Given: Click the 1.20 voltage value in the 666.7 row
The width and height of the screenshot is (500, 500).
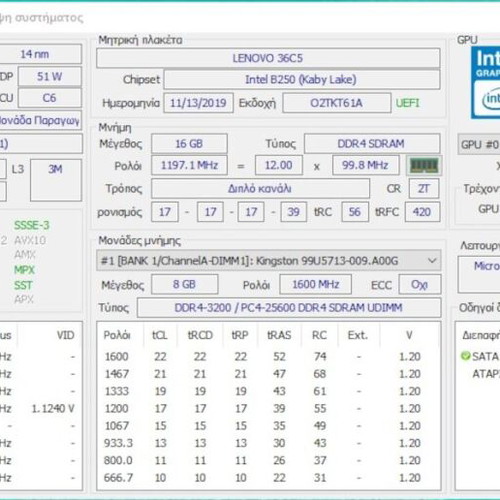Looking at the screenshot, I should [x=410, y=478].
